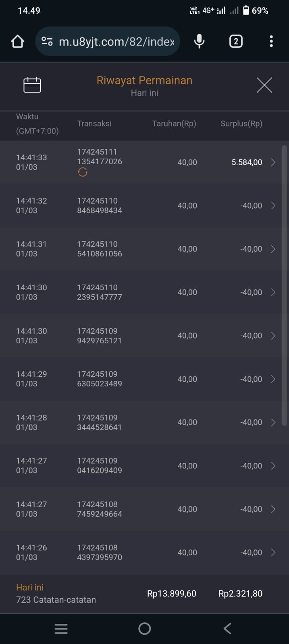The height and width of the screenshot is (644, 289).
Task: Tap the microphone voice search icon
Action: click(199, 41)
